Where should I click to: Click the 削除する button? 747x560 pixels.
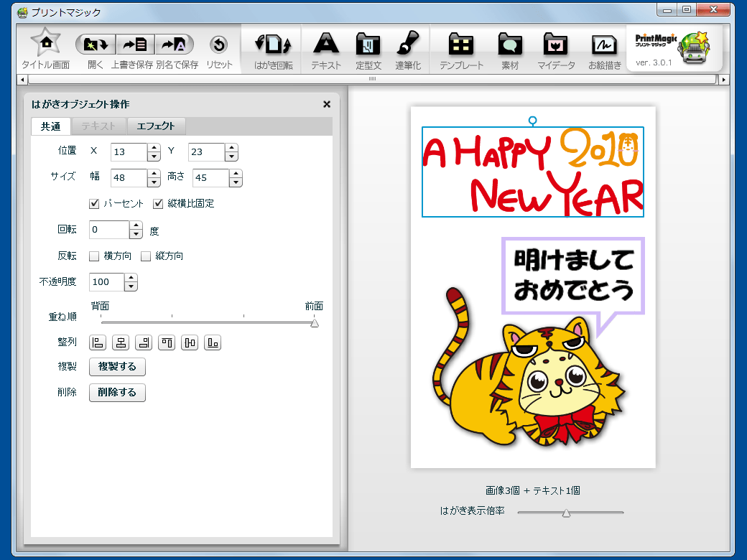click(117, 393)
